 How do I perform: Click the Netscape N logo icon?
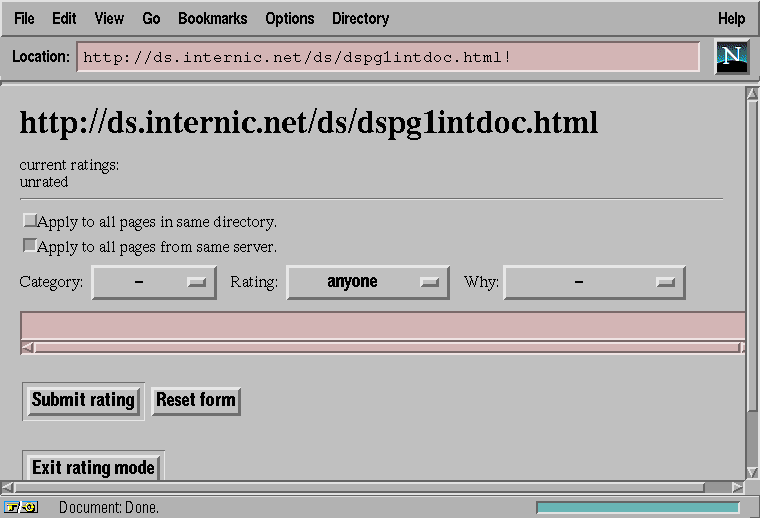point(732,57)
